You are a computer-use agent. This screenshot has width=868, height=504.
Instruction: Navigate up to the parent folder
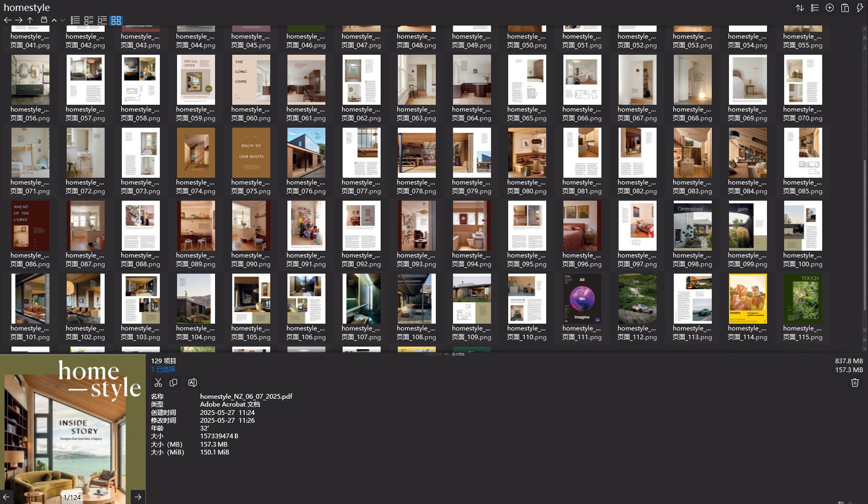coord(30,20)
